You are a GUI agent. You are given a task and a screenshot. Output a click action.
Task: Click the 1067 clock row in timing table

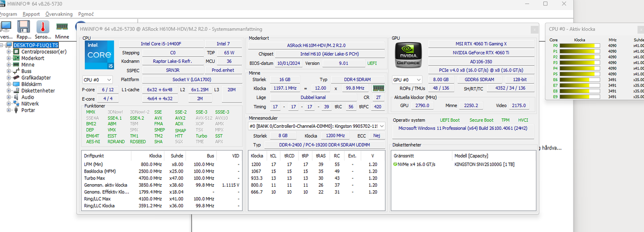pyautogui.click(x=317, y=171)
